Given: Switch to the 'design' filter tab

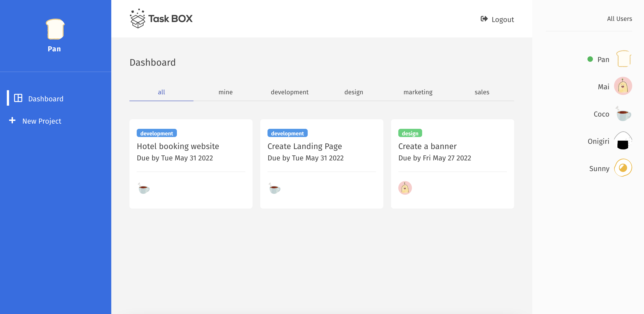Looking at the screenshot, I should [x=354, y=92].
